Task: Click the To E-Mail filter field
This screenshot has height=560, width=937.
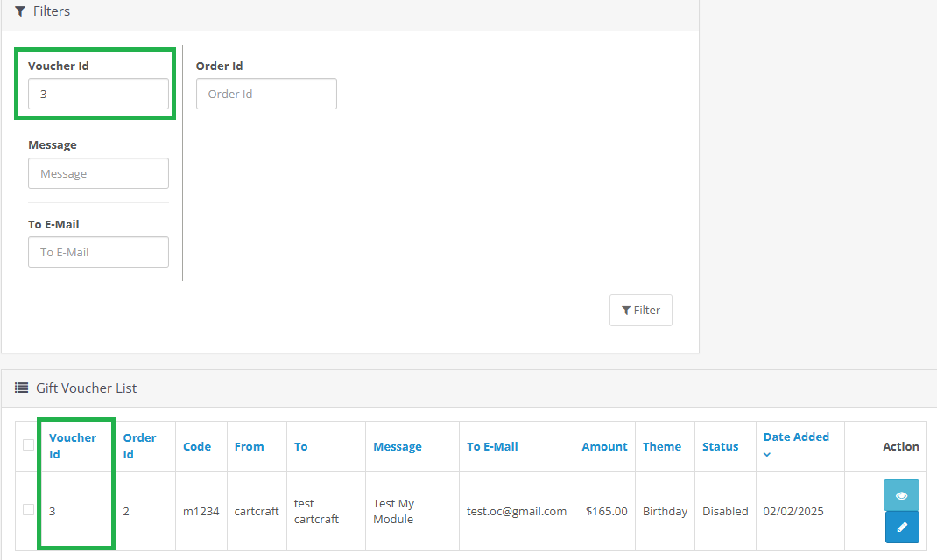Action: [x=98, y=252]
